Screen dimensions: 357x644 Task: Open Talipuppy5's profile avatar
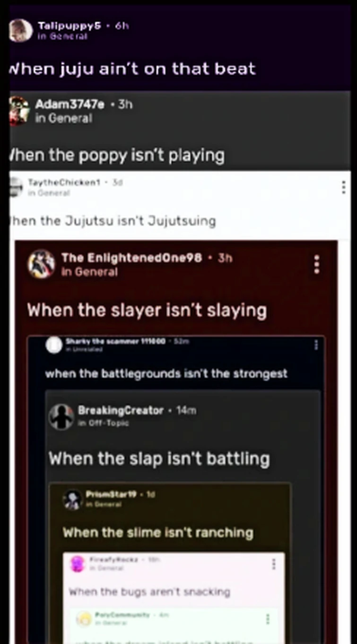coord(20,30)
